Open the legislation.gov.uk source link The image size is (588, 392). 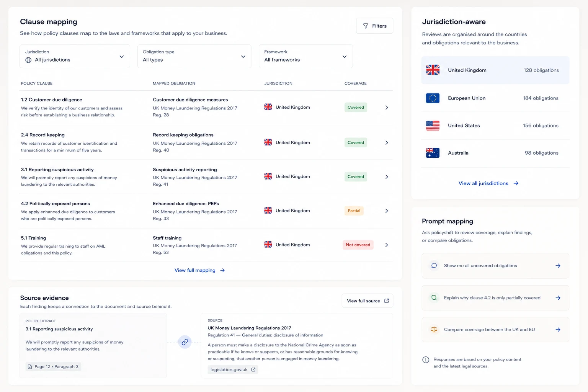tap(233, 369)
